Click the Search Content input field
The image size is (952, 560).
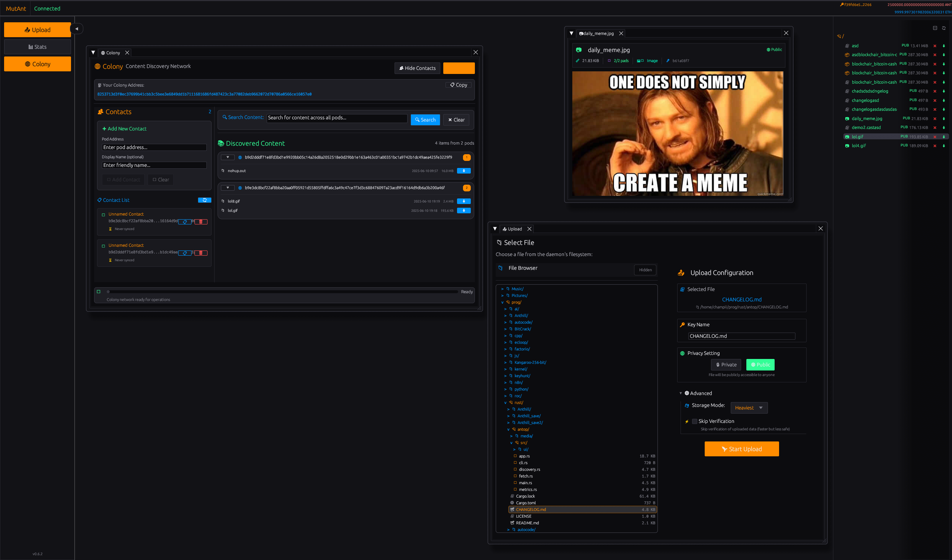(x=337, y=118)
